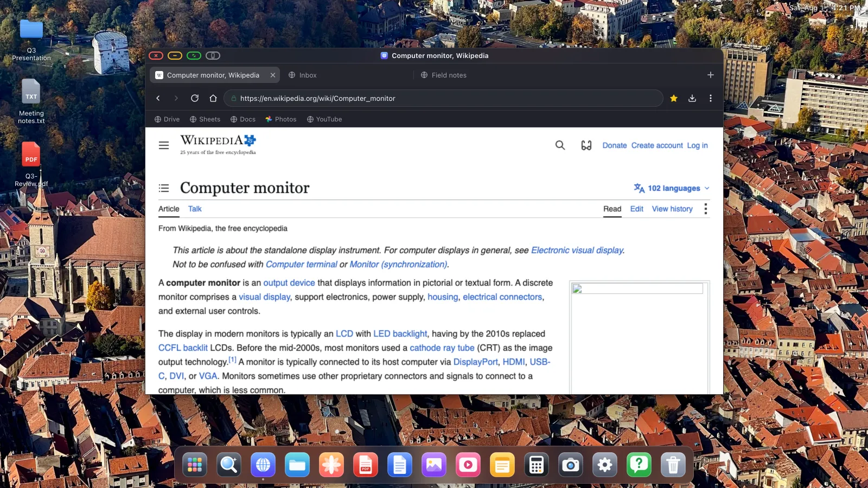The width and height of the screenshot is (868, 488).
Task: Open the video player in dock
Action: tap(468, 465)
